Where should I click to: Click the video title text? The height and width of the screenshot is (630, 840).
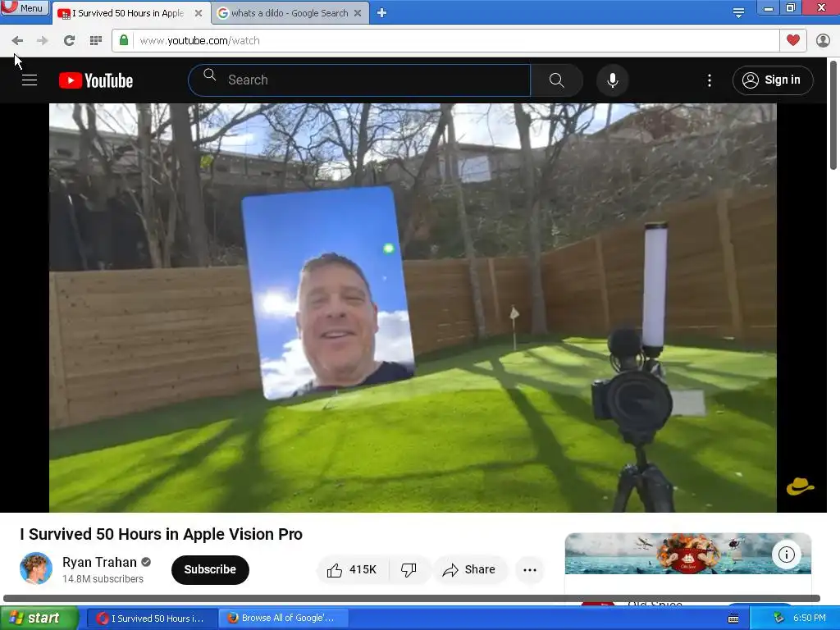pyautogui.click(x=162, y=534)
